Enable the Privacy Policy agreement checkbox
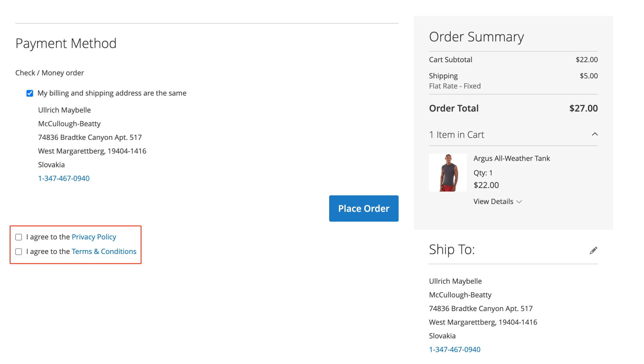The width and height of the screenshot is (644, 364). click(19, 237)
